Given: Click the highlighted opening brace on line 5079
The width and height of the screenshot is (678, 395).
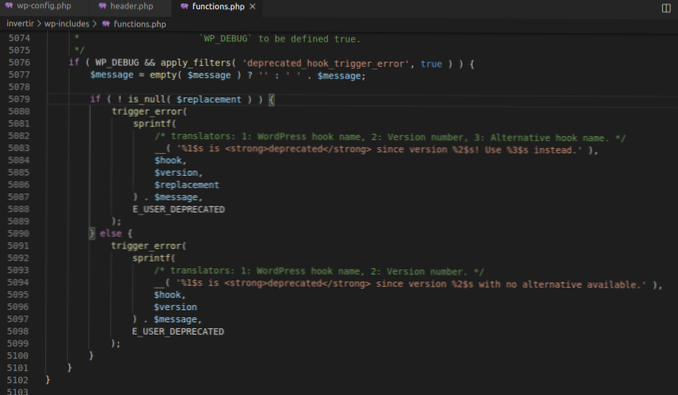Looking at the screenshot, I should pos(272,100).
